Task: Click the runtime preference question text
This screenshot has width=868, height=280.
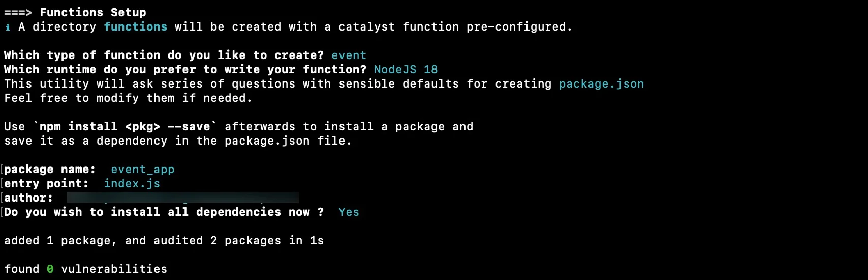Action: point(185,70)
